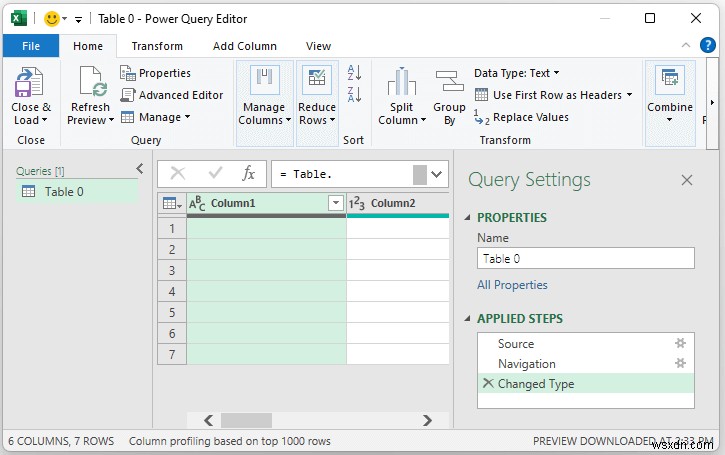Show more ribbon commands arrow
Viewport: 725px width, 455px height.
[712, 103]
